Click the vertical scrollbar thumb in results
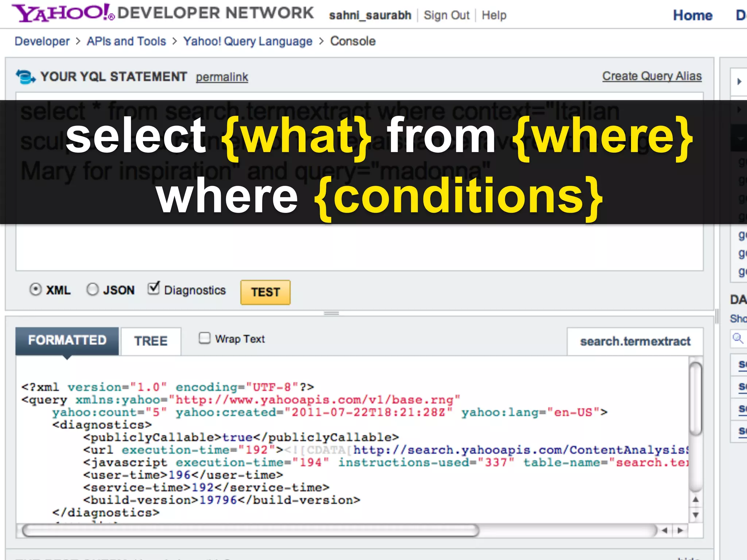The width and height of the screenshot is (747, 560). (696, 399)
